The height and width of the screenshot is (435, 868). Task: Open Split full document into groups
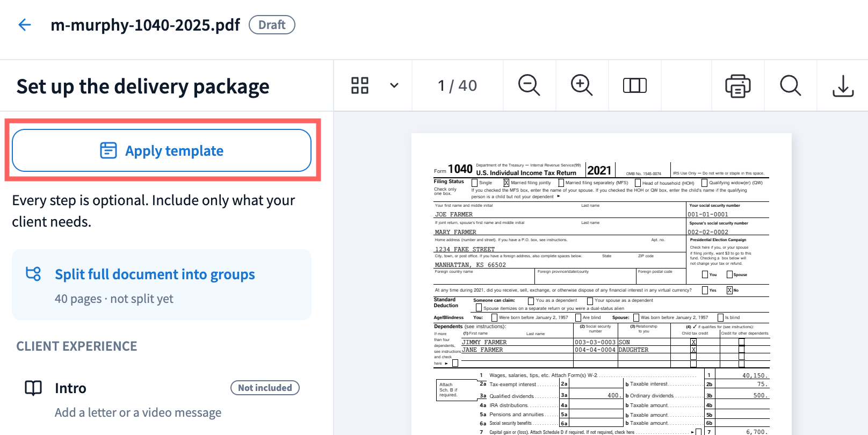(x=162, y=285)
